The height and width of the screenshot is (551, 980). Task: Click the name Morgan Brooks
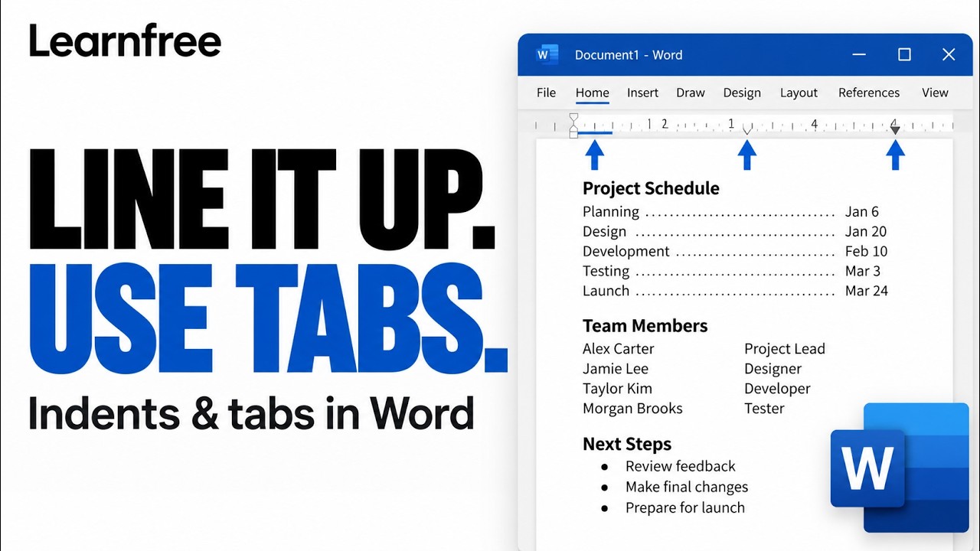coord(632,409)
